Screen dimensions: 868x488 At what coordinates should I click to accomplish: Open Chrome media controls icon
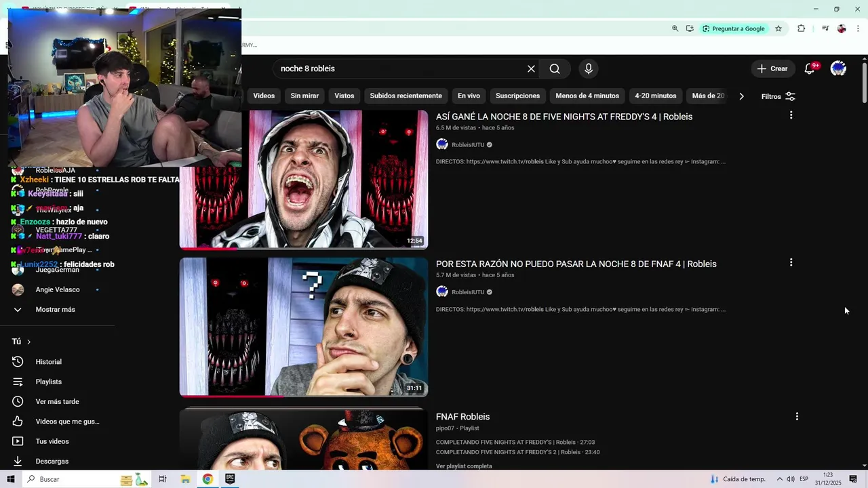(825, 28)
